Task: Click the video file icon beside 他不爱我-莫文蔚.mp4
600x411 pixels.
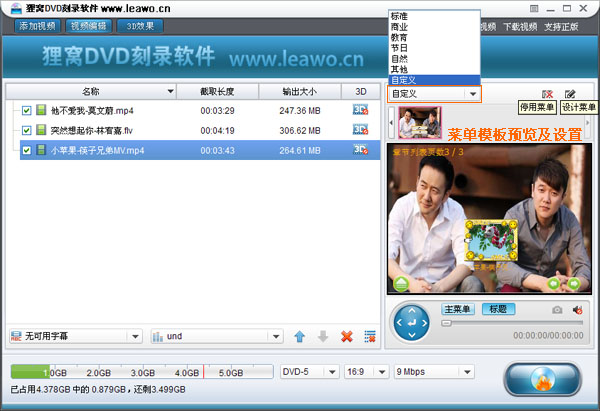Action: pos(41,110)
